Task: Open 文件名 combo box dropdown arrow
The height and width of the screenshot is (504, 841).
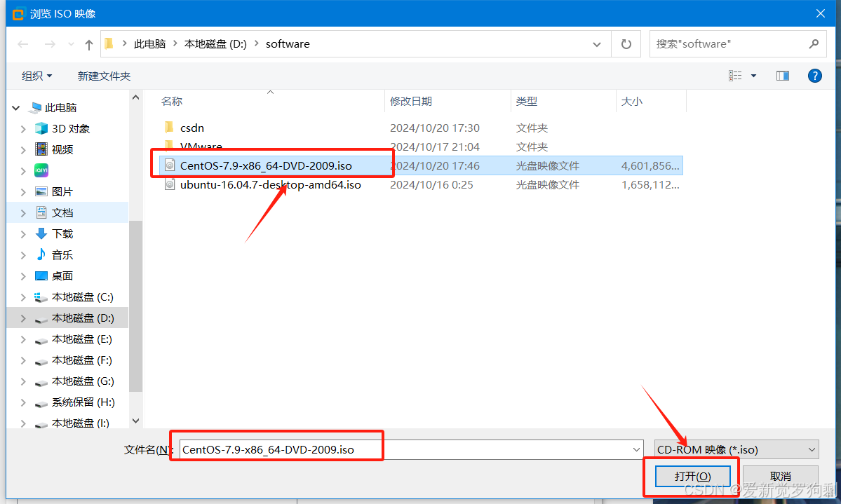Action: pyautogui.click(x=636, y=449)
